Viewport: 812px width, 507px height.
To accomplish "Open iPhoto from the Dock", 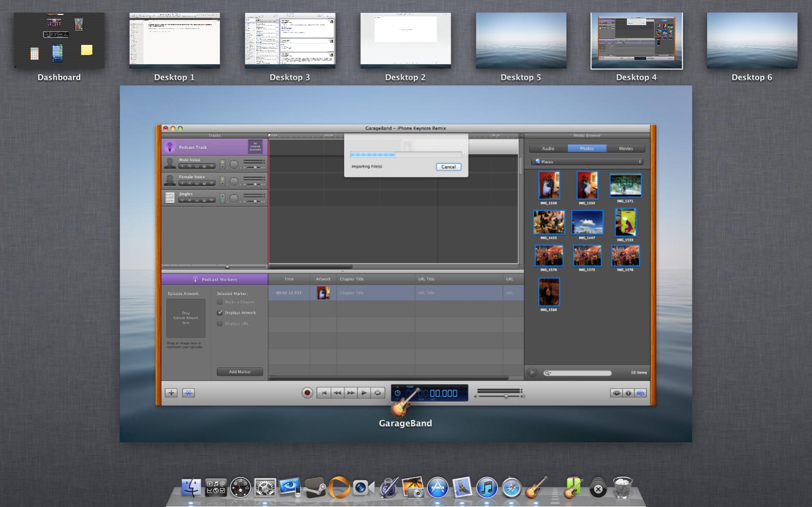I will pyautogui.click(x=413, y=488).
